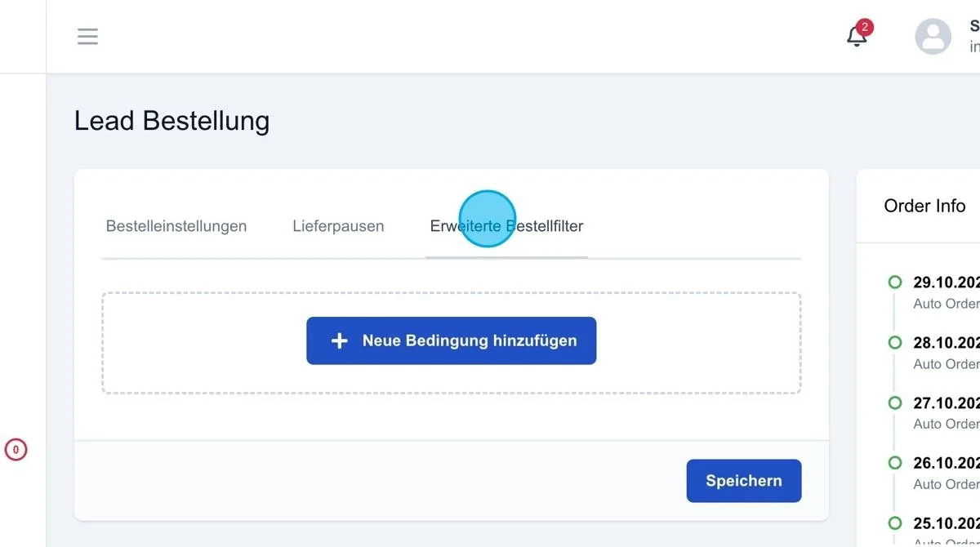Screen dimensions: 980x547
Task: Click plus icon in Neue Bedingung button
Action: coord(340,341)
